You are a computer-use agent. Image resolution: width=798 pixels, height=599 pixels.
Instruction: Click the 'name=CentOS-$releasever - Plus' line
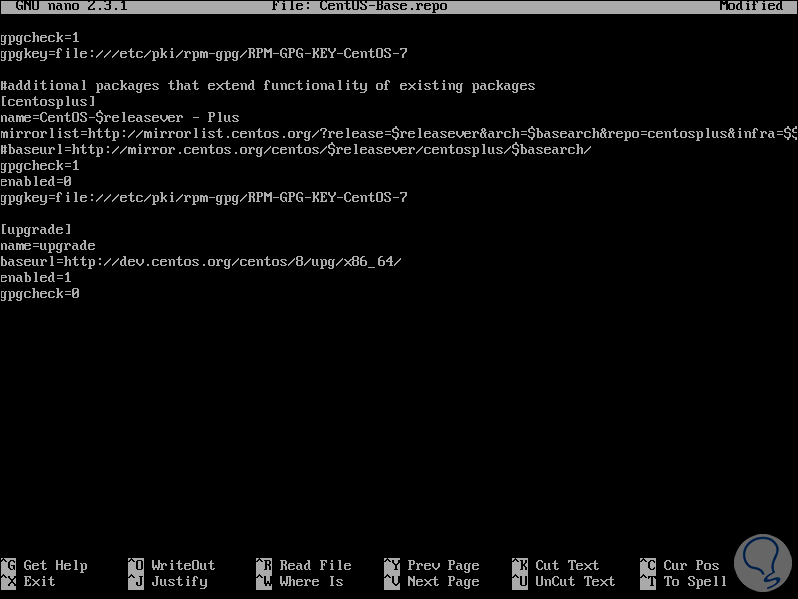click(120, 118)
